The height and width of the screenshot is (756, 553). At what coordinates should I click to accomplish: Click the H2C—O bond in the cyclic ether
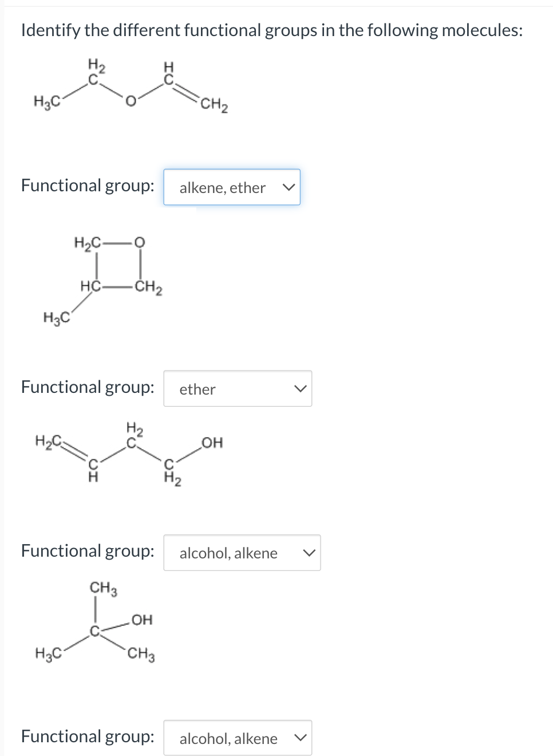click(x=116, y=243)
